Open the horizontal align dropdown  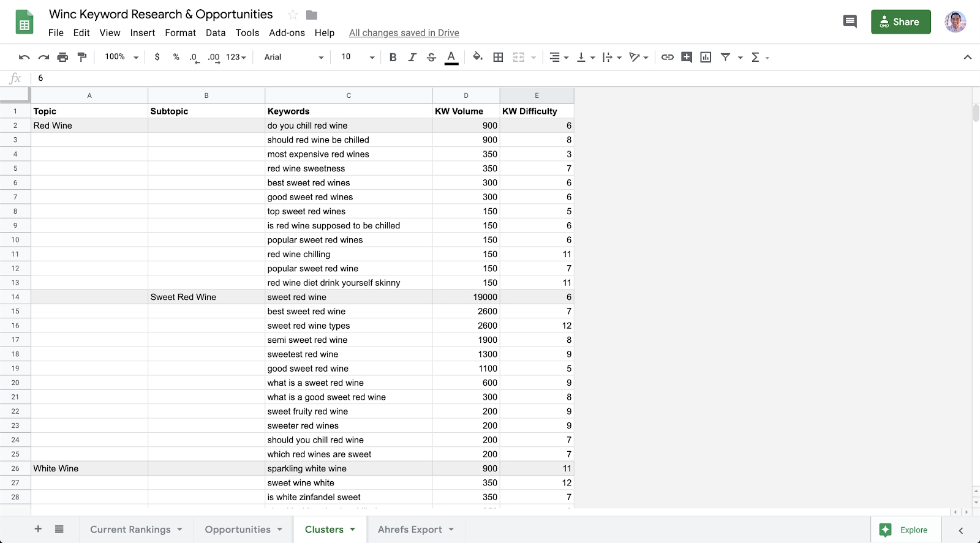click(559, 57)
